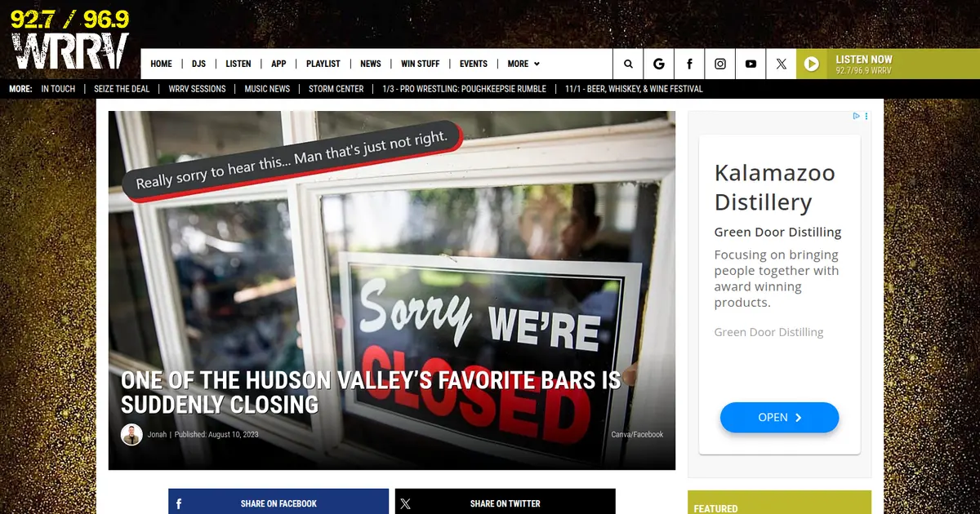Open the DJS menu item
Screen dimensions: 980x514
point(198,64)
